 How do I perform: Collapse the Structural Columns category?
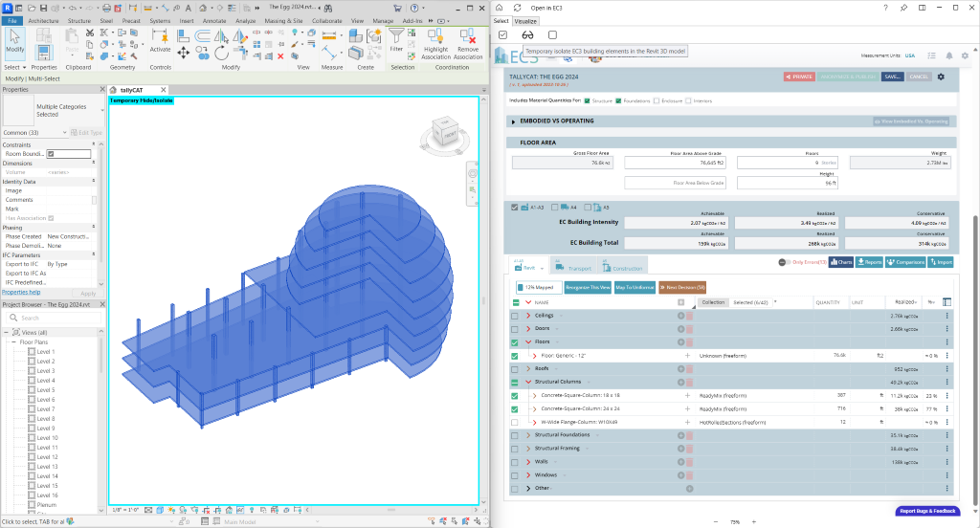pyautogui.click(x=528, y=382)
